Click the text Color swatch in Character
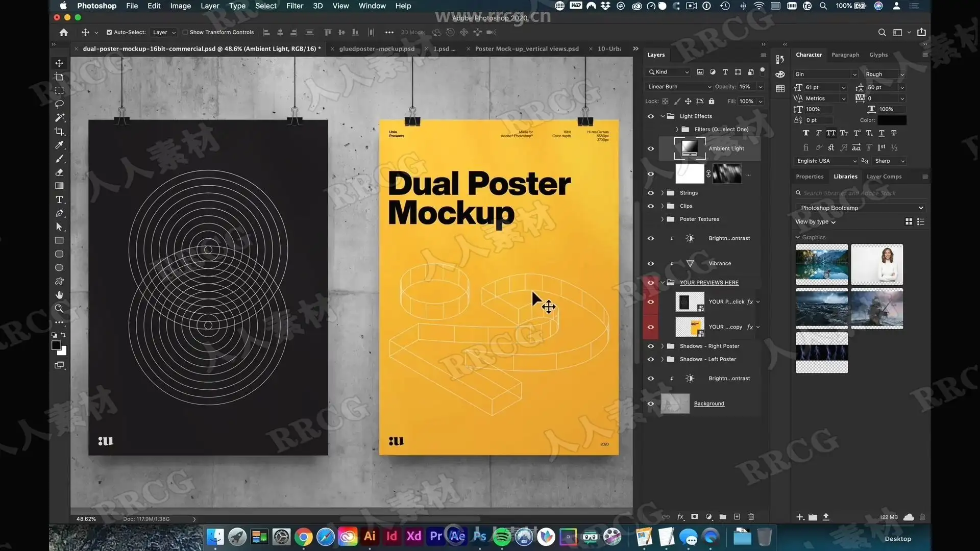This screenshot has width=980, height=551. pyautogui.click(x=892, y=120)
